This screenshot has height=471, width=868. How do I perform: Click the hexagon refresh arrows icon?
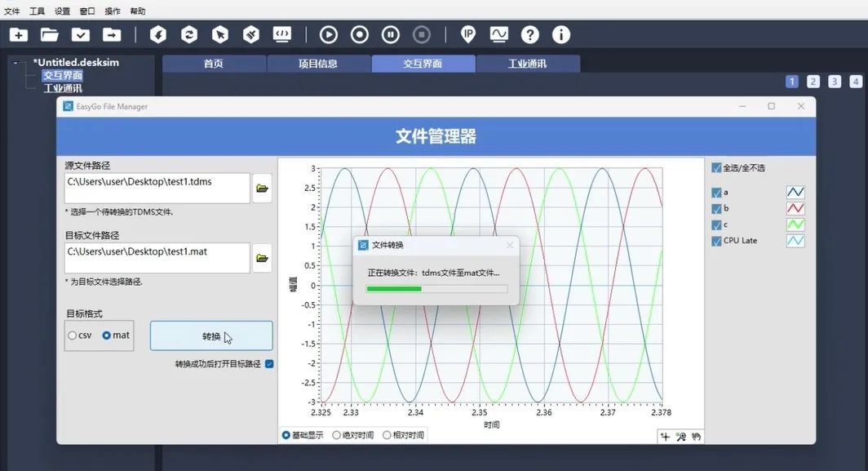[189, 35]
